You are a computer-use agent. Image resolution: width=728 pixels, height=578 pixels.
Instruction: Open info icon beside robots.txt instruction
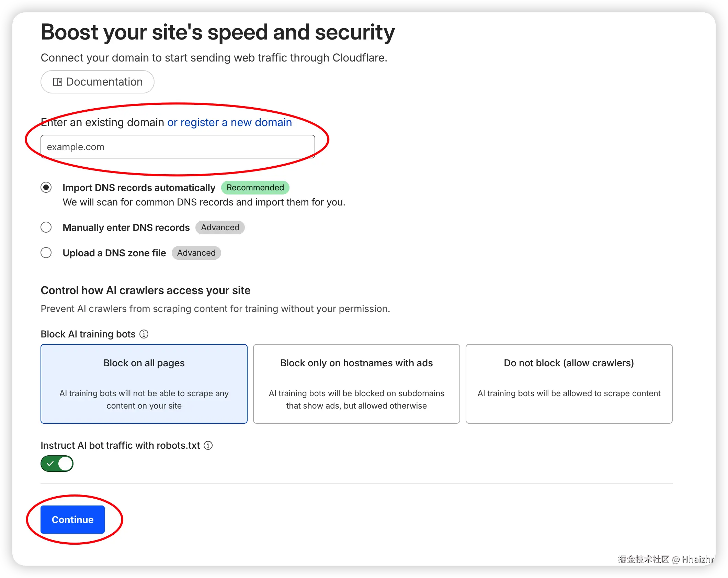pos(208,445)
